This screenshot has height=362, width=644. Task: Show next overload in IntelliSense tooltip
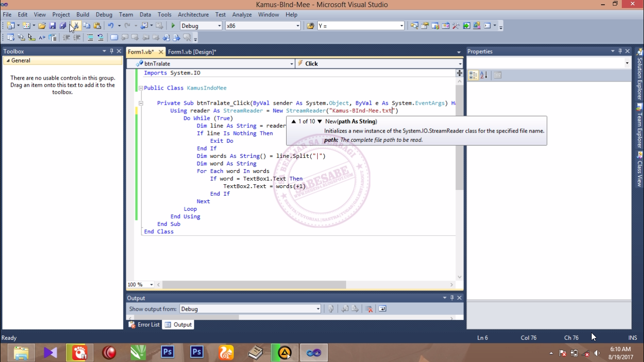click(320, 122)
